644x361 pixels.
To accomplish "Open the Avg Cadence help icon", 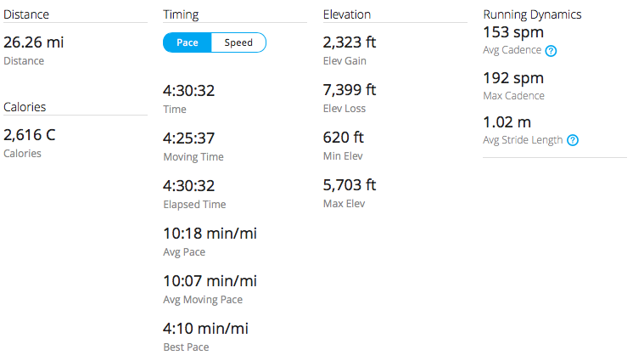I will [x=551, y=51].
